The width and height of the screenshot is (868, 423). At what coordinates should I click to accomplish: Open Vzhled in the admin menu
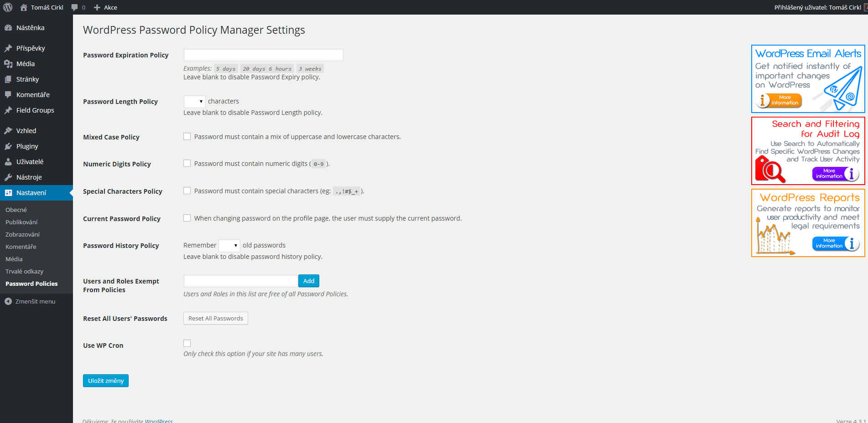coord(36,131)
